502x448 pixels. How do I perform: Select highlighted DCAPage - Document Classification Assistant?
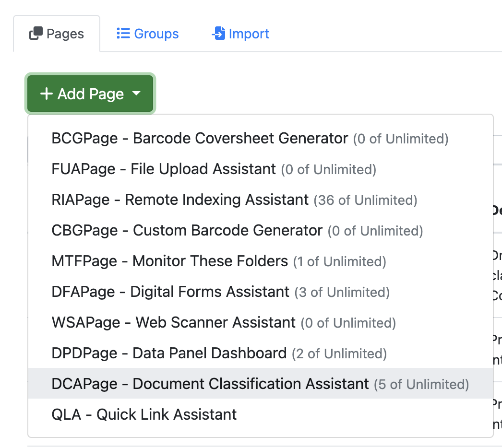click(x=210, y=384)
